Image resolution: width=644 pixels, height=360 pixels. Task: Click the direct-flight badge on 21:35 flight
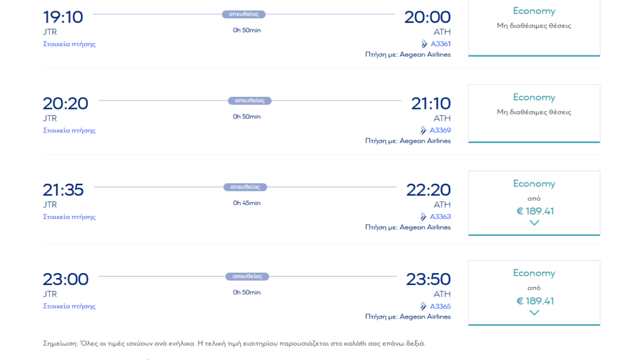(x=245, y=187)
